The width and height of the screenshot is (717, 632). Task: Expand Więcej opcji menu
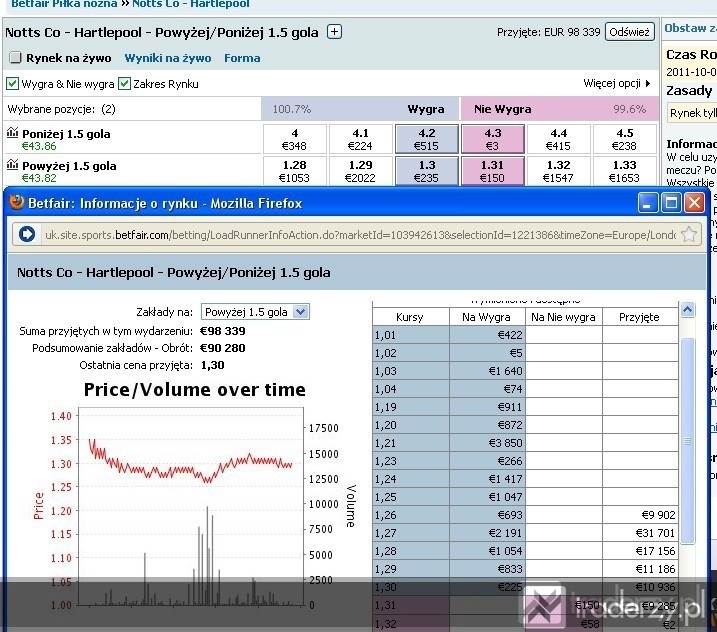click(616, 83)
